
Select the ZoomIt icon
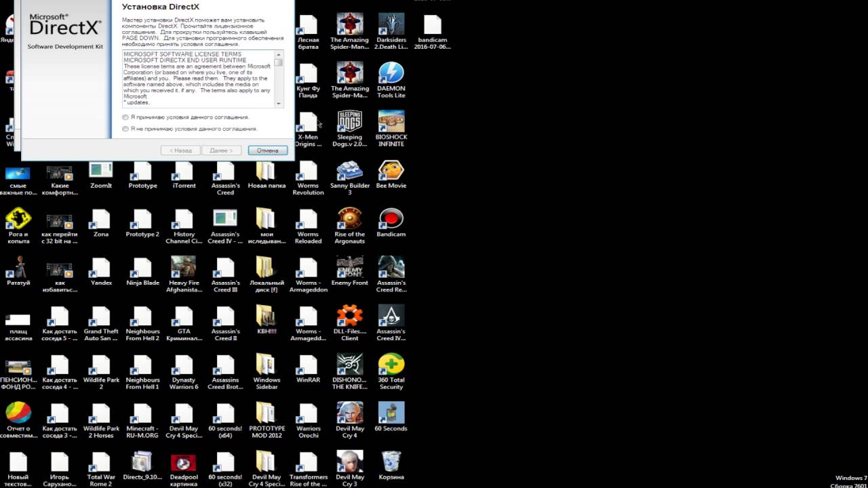pos(101,174)
